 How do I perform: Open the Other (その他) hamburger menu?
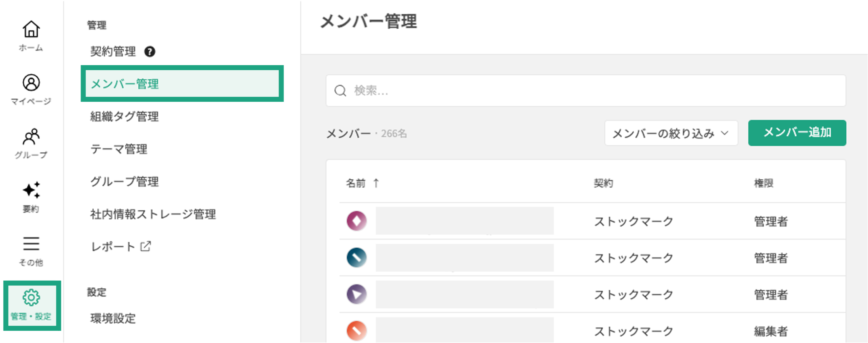31,244
